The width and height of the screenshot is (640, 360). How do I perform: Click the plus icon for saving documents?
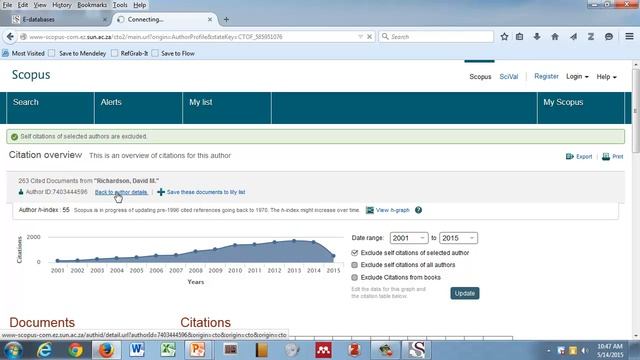click(161, 192)
